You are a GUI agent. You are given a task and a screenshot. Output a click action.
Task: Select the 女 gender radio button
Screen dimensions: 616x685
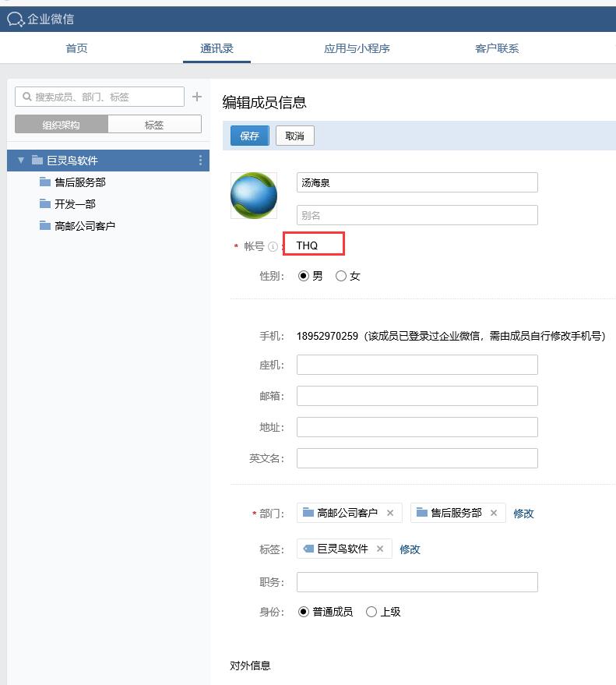(340, 276)
